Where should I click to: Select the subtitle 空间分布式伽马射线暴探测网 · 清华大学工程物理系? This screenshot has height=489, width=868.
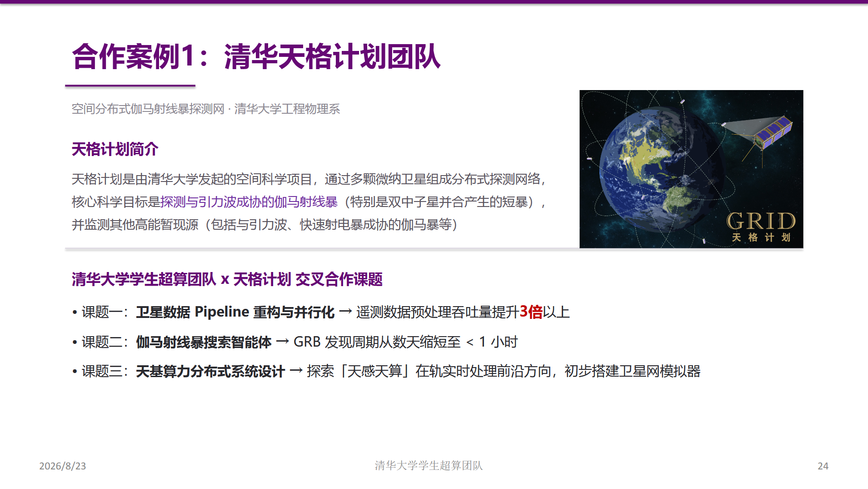(x=205, y=109)
